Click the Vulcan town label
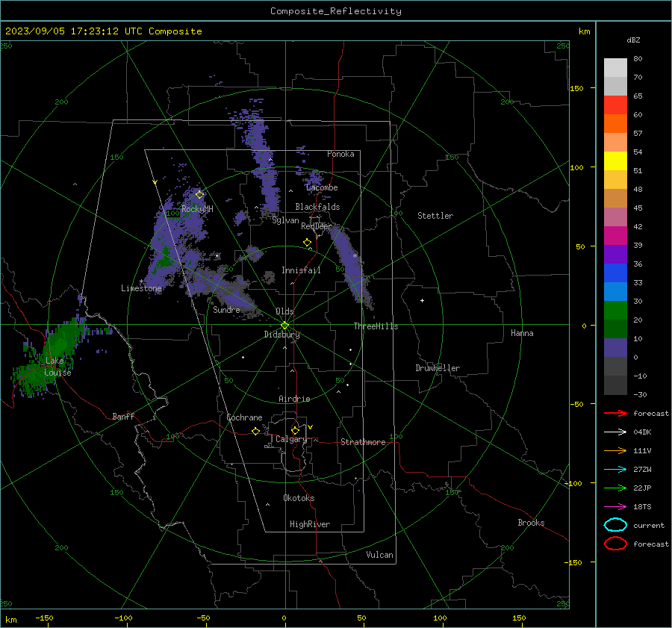The width and height of the screenshot is (672, 628). click(379, 555)
